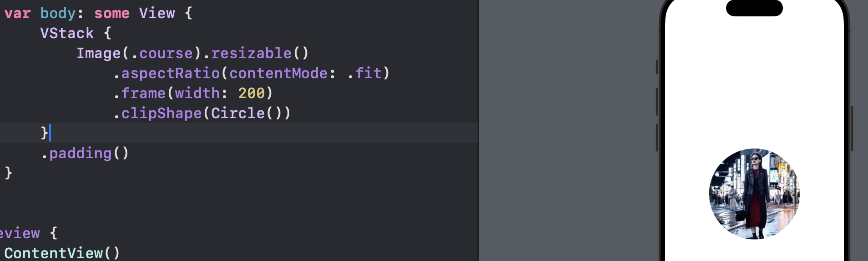Click the Dynamic Island on the iPhone preview
This screenshot has height=261, width=868.
(x=754, y=8)
